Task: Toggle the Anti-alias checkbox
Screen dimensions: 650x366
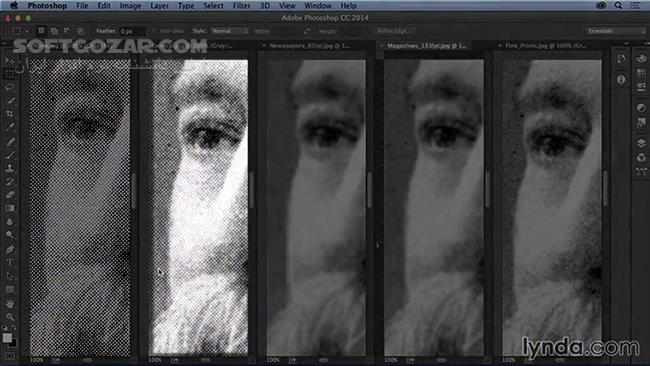Action: point(154,31)
